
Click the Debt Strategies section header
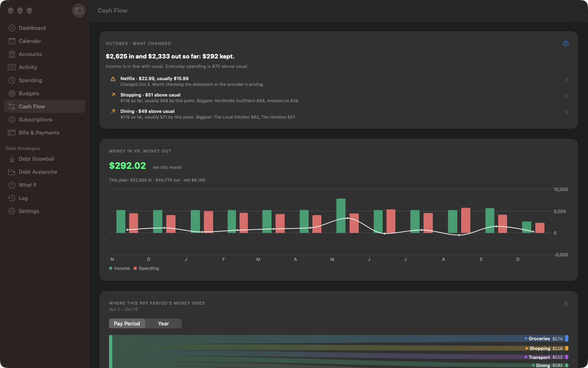tap(23, 148)
